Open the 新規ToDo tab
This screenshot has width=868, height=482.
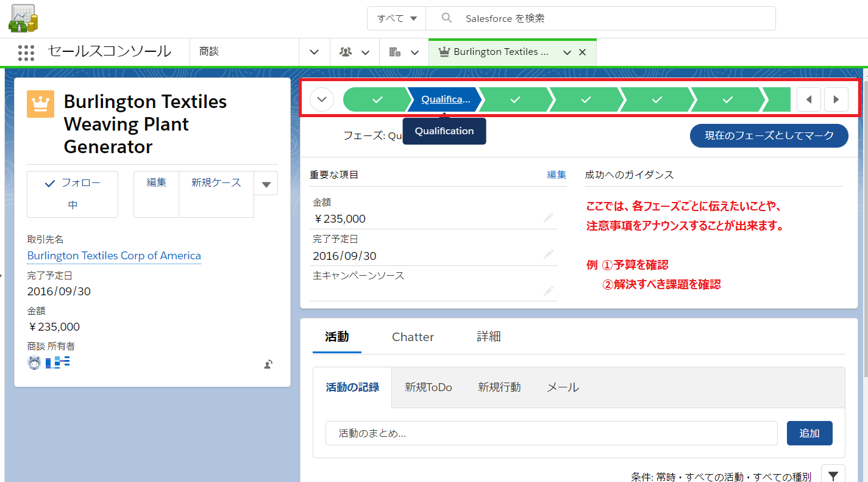(x=428, y=387)
